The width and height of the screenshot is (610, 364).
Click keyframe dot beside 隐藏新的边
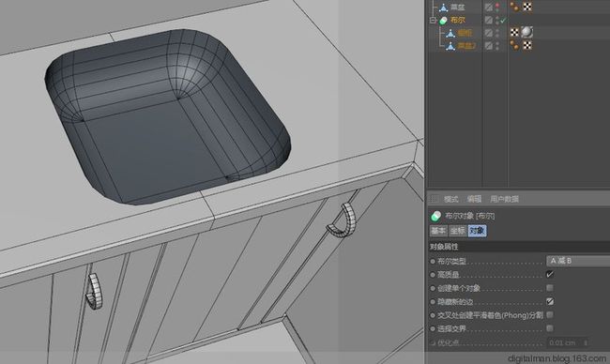pos(433,302)
